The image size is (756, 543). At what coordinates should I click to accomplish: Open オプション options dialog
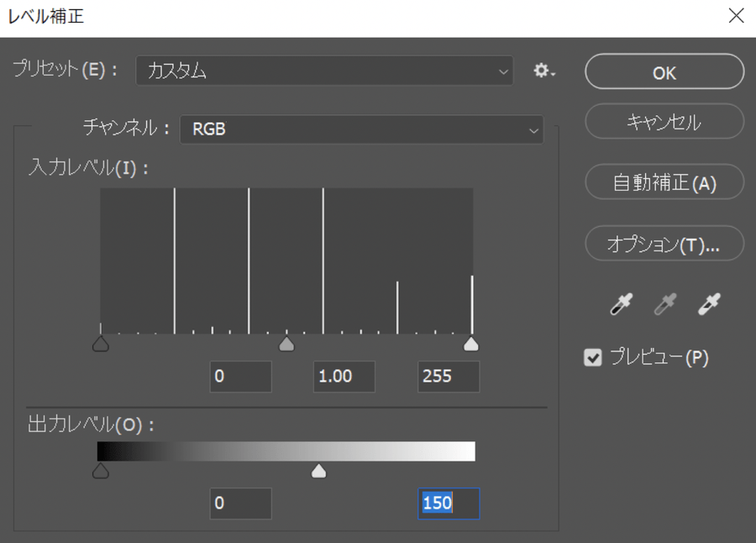pos(664,244)
